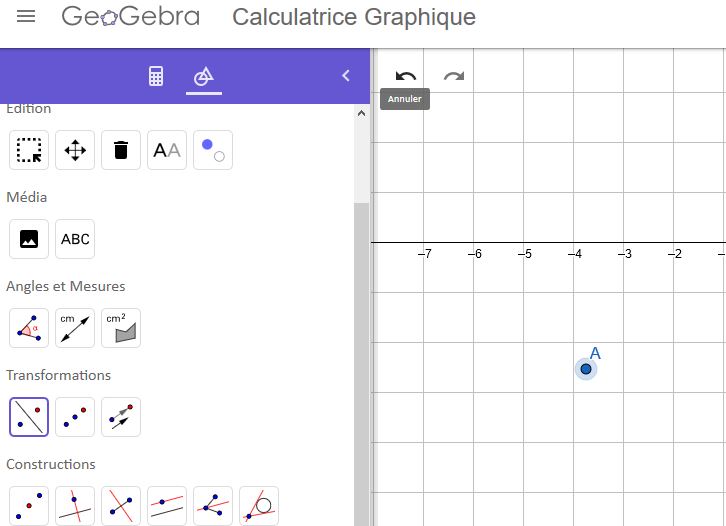Select the Show/Hide Object tool

(213, 150)
